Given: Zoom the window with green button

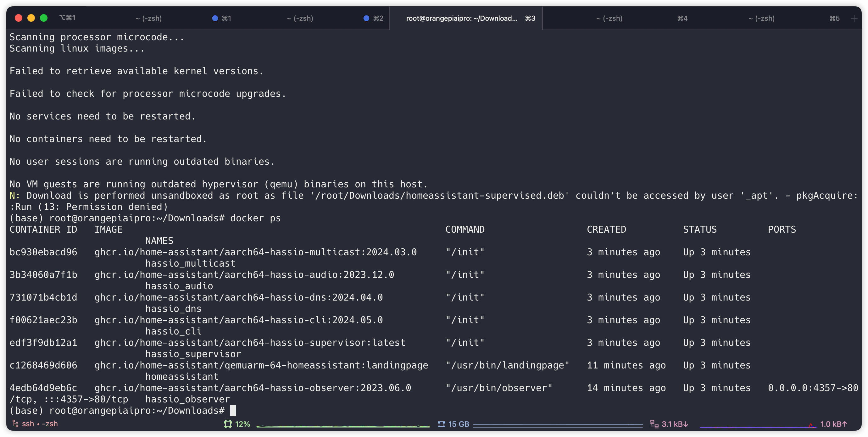Looking at the screenshot, I should pyautogui.click(x=44, y=18).
